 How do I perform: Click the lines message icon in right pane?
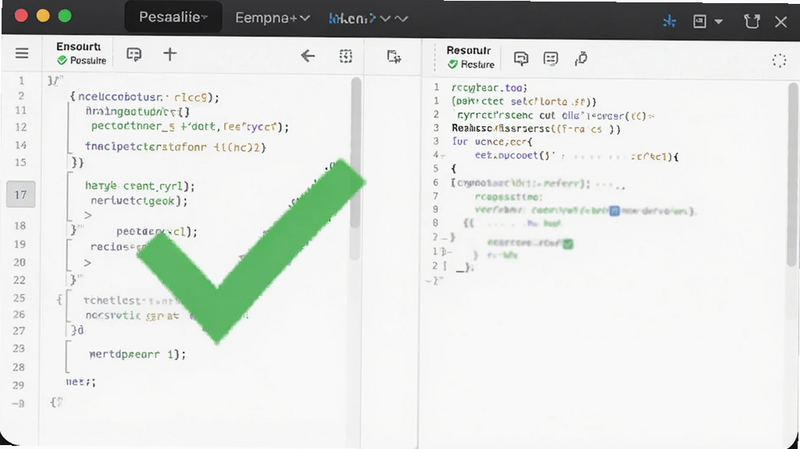[x=551, y=59]
